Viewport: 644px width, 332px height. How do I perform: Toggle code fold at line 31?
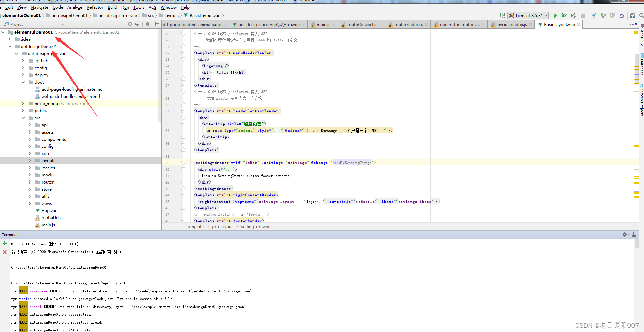click(183, 111)
